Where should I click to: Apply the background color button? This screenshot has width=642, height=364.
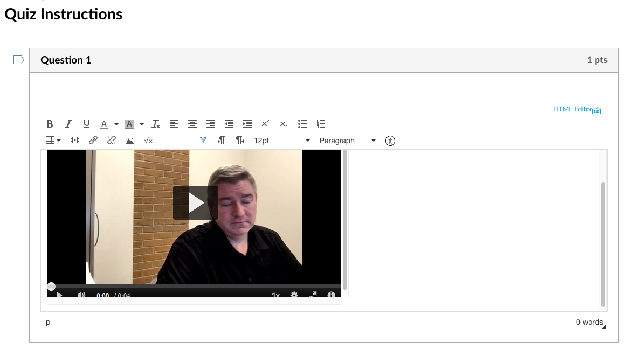click(x=129, y=124)
